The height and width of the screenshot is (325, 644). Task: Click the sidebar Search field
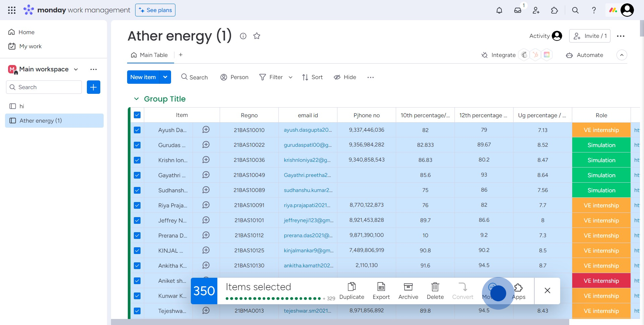(x=44, y=87)
